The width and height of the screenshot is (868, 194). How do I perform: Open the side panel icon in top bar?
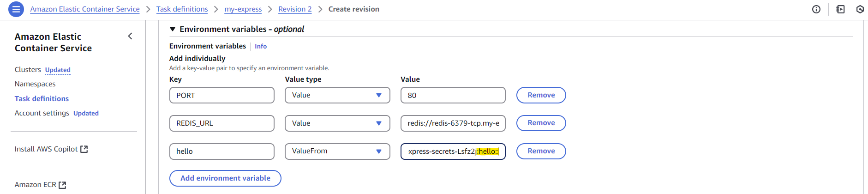coord(840,9)
